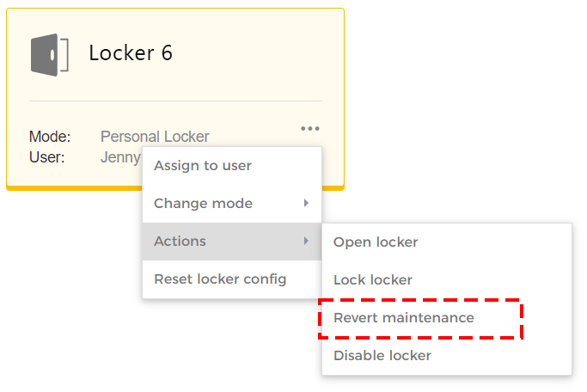
Task: Expand the Change mode submenu arrow
Action: [306, 203]
